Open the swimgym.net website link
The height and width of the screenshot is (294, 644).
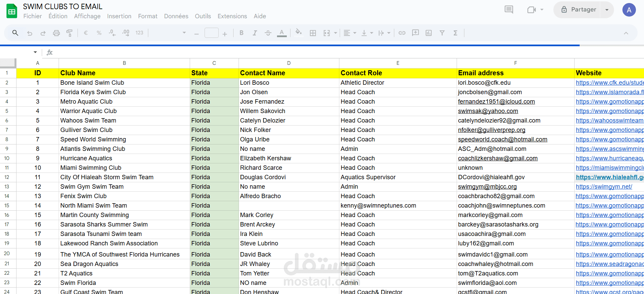click(604, 187)
